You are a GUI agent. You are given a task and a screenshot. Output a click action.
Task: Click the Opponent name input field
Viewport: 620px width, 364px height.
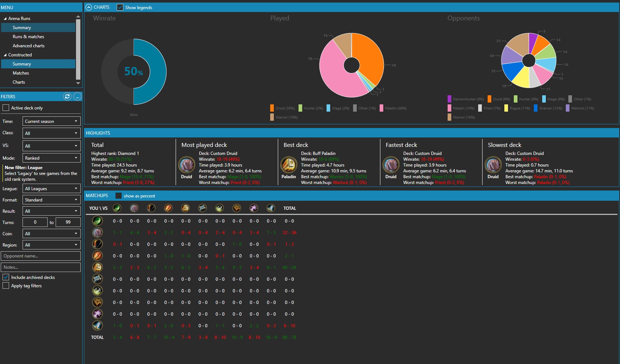click(x=41, y=256)
